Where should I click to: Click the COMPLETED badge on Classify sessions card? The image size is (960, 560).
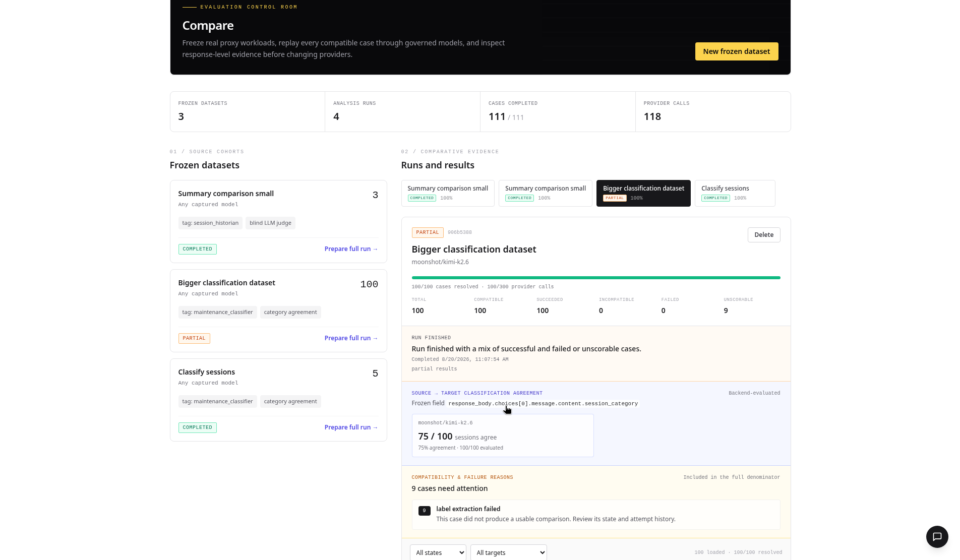click(x=197, y=427)
